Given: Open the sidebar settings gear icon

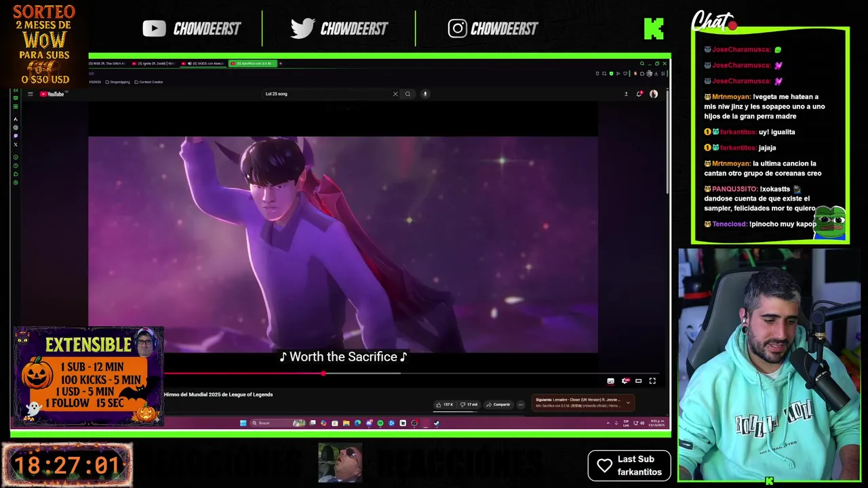Looking at the screenshot, I should pos(16,182).
